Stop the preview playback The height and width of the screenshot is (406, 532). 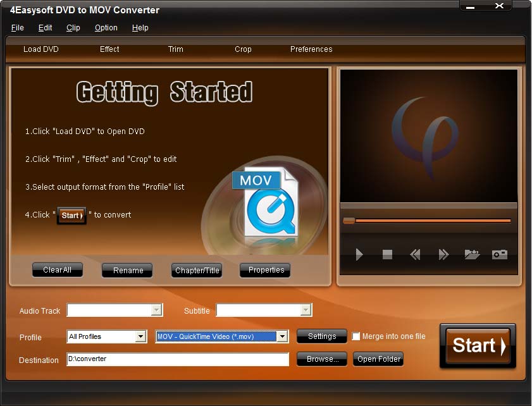coord(387,254)
